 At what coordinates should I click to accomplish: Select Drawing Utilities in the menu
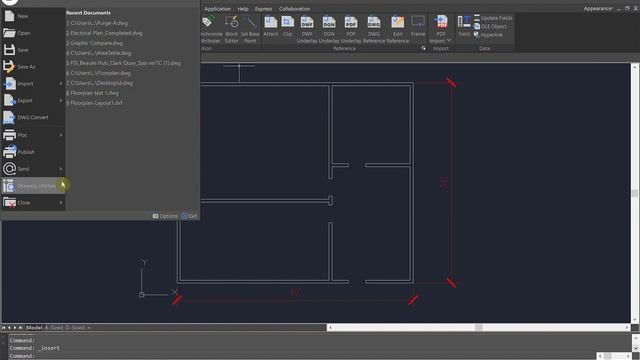pyautogui.click(x=33, y=186)
